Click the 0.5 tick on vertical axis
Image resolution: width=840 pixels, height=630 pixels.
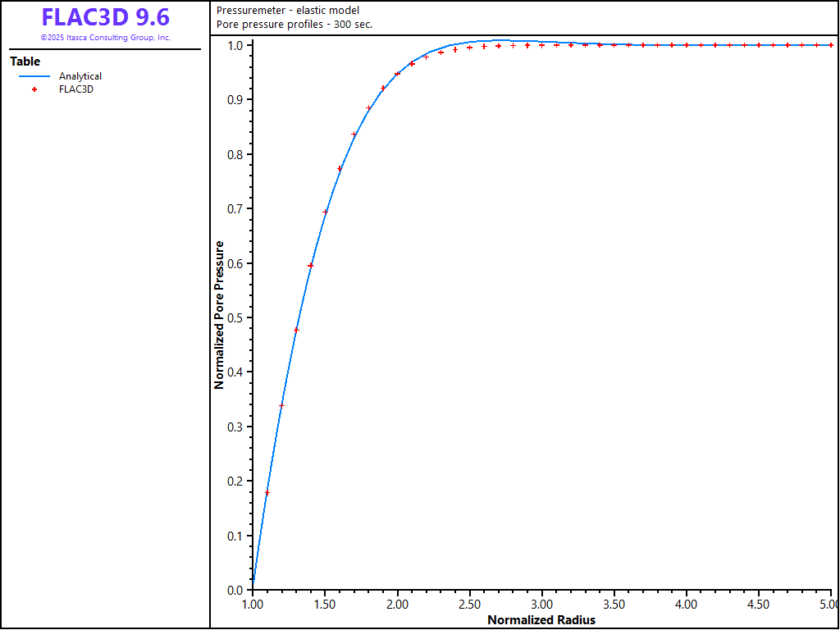click(235, 317)
